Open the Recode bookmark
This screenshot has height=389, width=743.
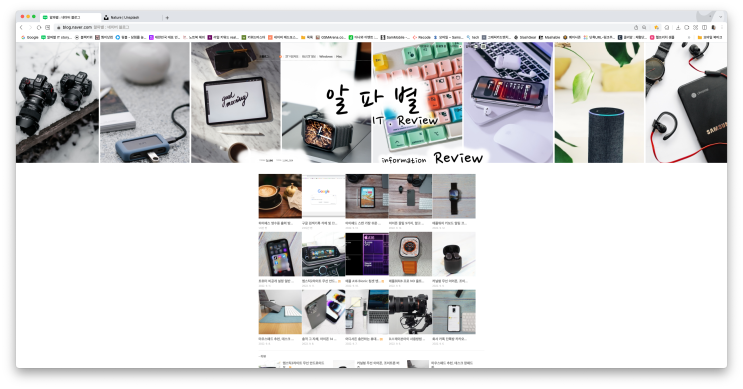tap(421, 37)
